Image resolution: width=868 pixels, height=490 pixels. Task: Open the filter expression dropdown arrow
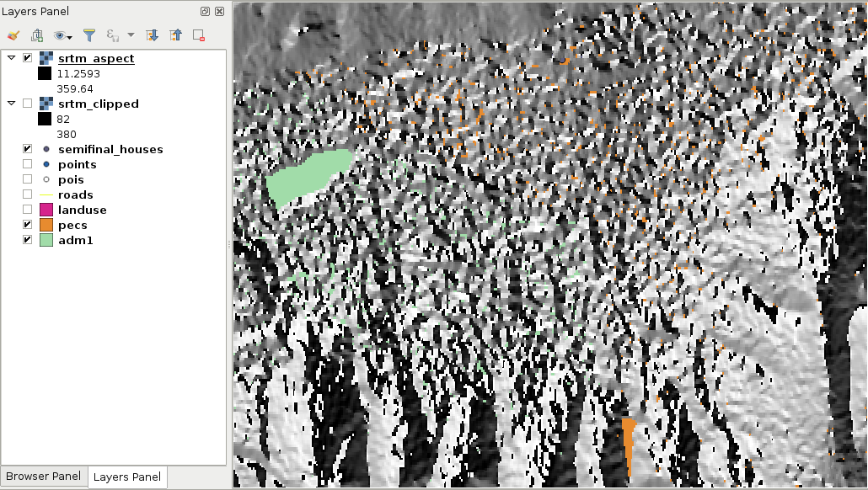(x=131, y=35)
